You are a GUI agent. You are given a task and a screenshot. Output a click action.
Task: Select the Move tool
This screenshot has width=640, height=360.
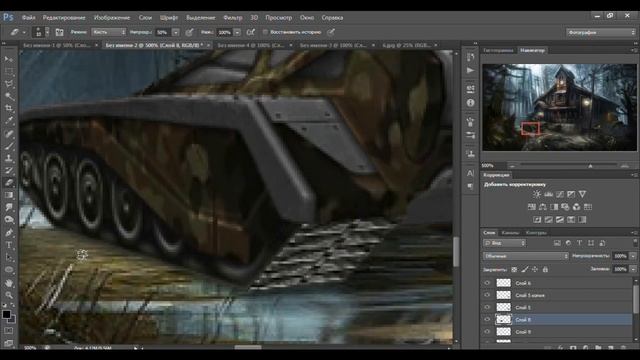tap(9, 59)
